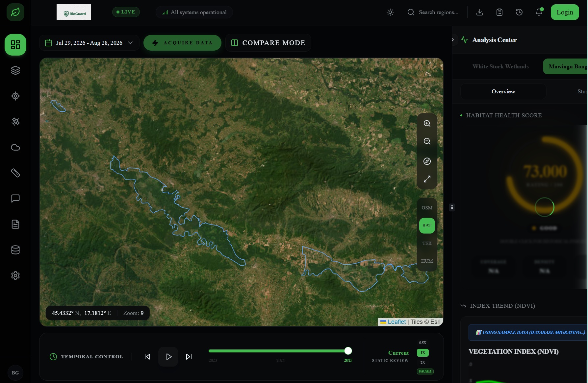
Task: Click the Acquire Data button
Action: 182,43
